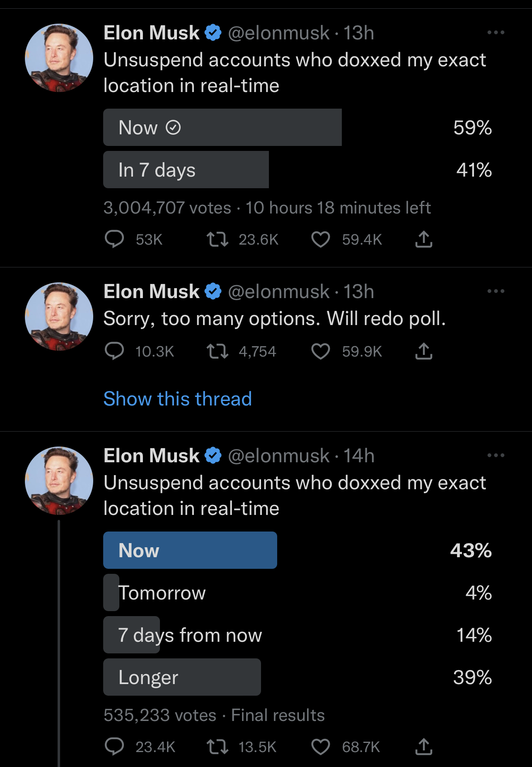The width and height of the screenshot is (532, 767).
Task: Open the @elonmusk handle on the 14h tweet
Action: coord(279,456)
